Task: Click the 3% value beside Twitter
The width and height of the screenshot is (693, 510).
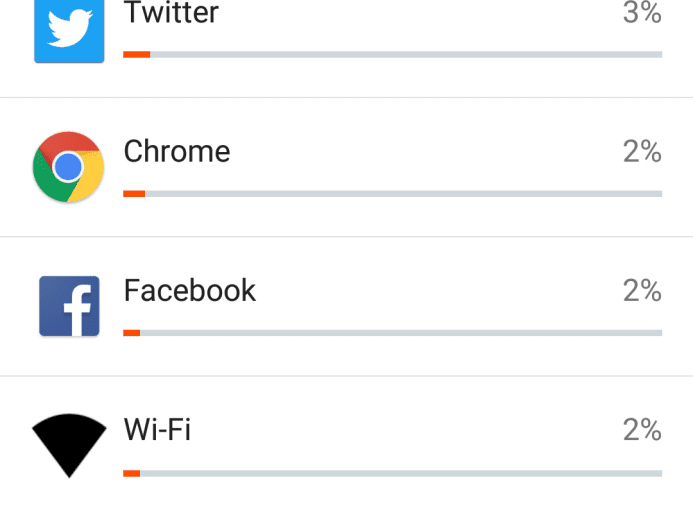Action: (642, 12)
